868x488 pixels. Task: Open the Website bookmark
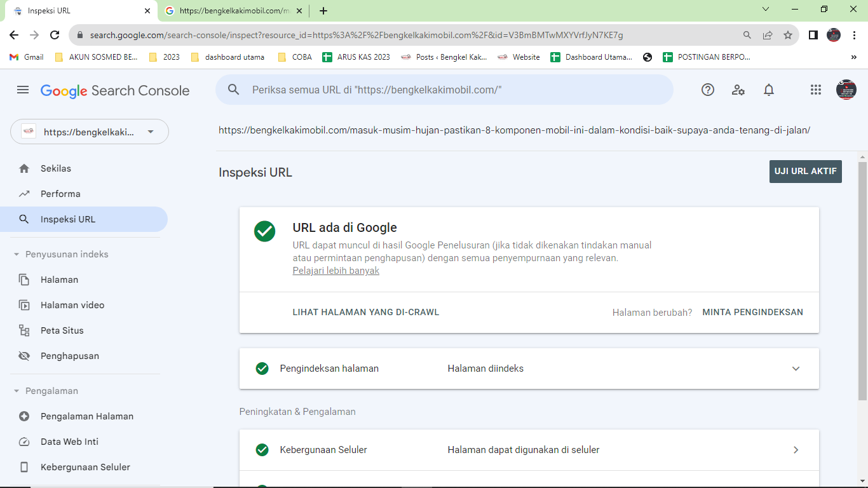click(x=519, y=57)
